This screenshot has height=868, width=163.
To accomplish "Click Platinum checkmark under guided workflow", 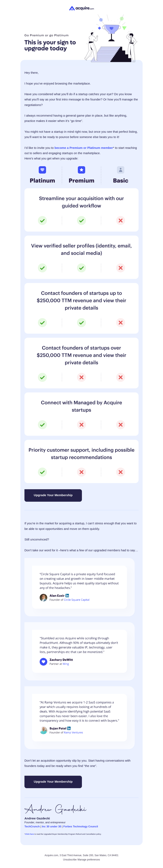I will tap(42, 221).
